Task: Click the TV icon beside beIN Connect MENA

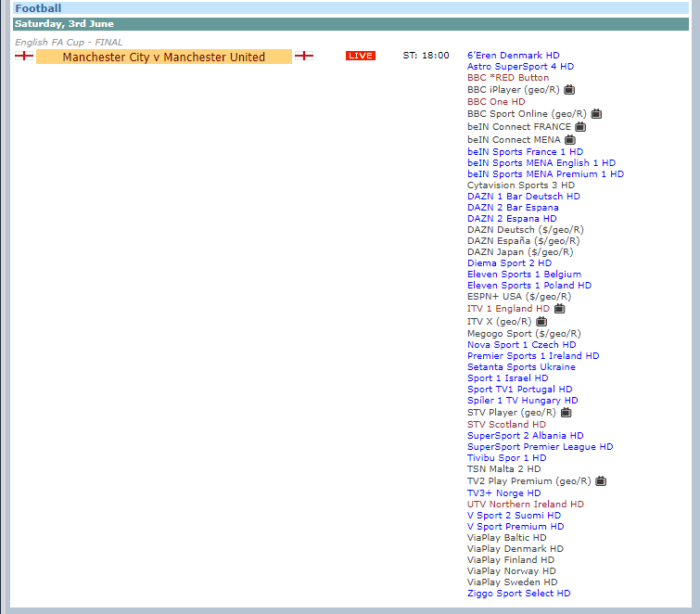Action: tap(570, 140)
